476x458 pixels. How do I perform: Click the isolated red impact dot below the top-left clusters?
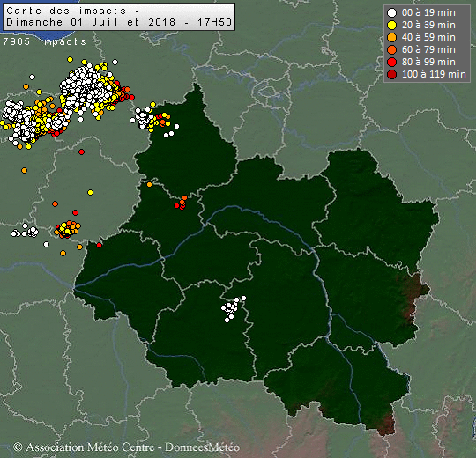(x=81, y=151)
